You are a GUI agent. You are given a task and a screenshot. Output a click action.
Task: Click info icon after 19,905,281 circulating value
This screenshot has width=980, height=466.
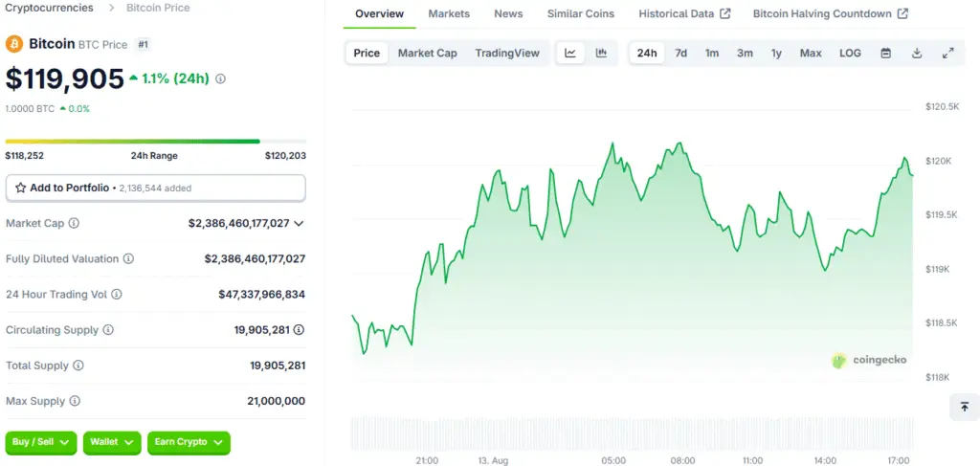coord(299,330)
